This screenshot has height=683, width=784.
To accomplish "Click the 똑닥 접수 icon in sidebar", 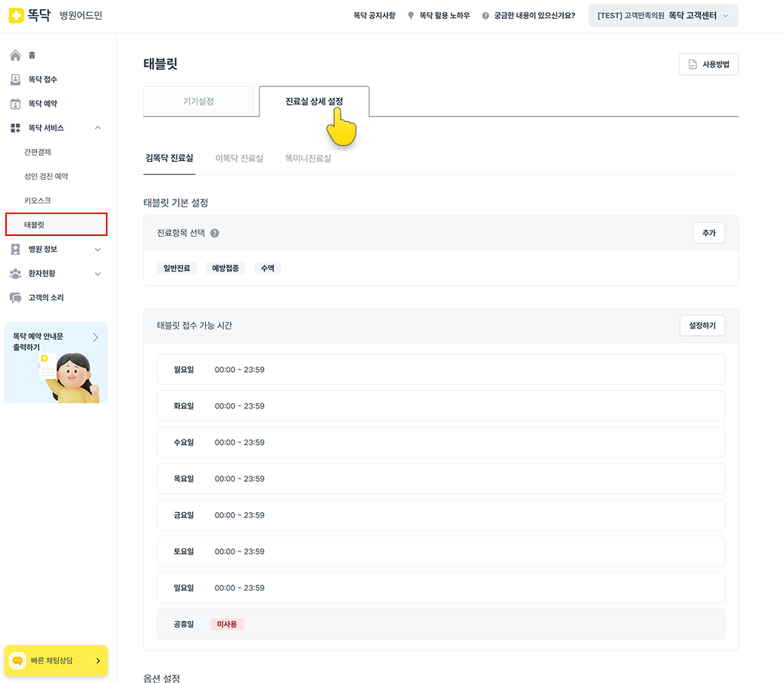I will tap(15, 79).
